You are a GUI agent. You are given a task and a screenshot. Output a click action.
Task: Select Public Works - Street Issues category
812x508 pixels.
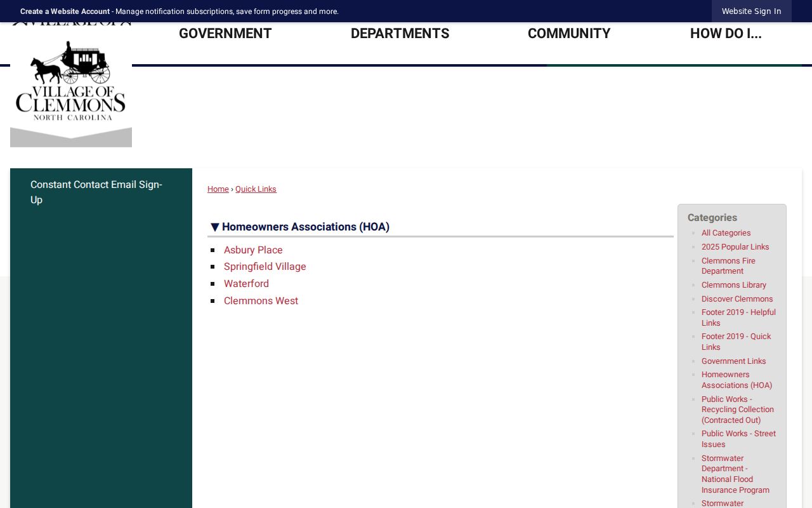tap(738, 439)
